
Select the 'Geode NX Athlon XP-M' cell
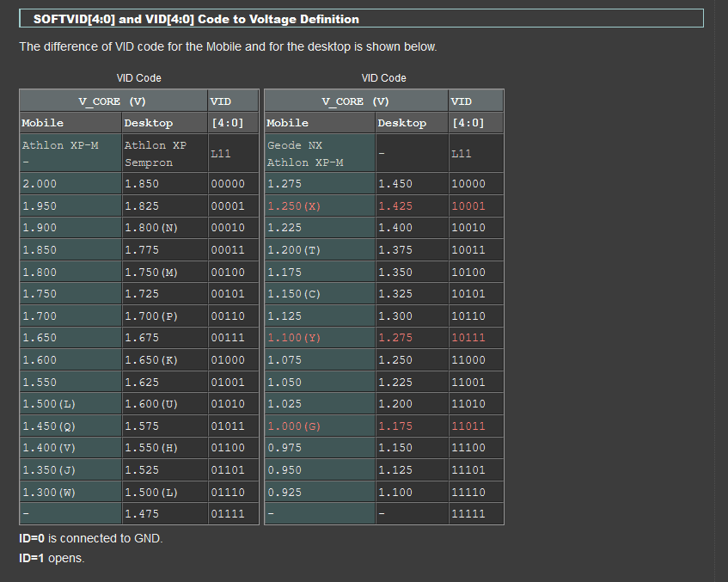[320, 153]
